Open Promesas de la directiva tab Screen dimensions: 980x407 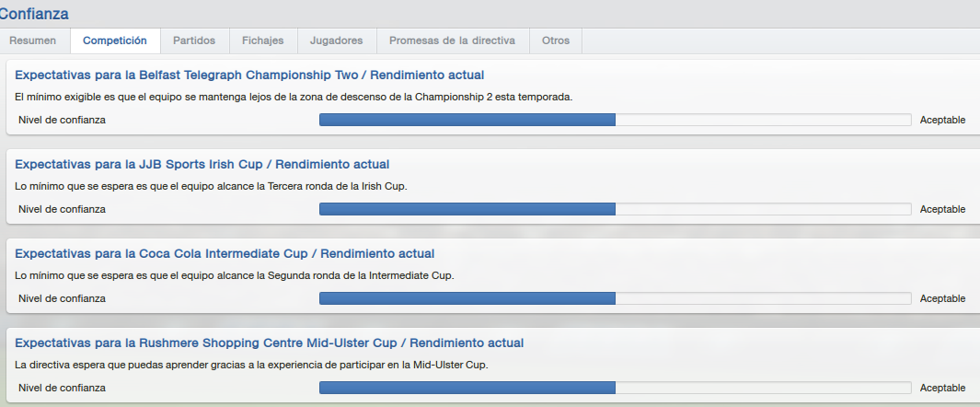coord(453,41)
